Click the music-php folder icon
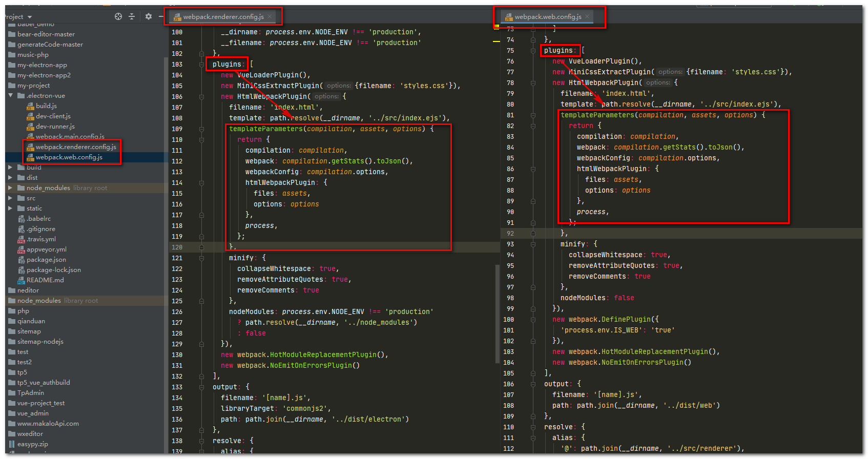This screenshot has height=459, width=868. [x=12, y=55]
